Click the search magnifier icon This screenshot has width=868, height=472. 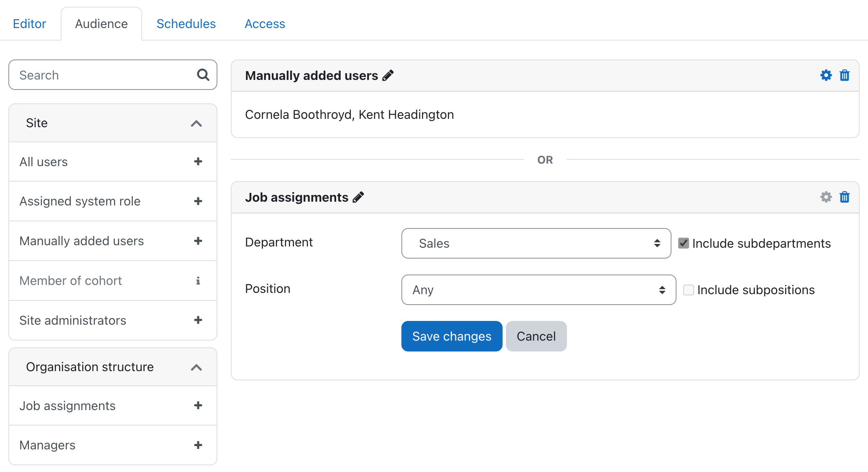click(203, 75)
